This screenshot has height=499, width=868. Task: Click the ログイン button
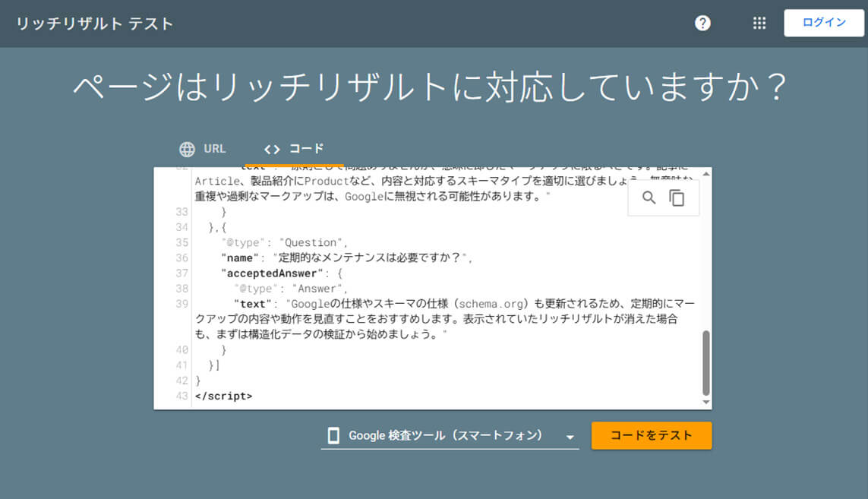[x=824, y=23]
